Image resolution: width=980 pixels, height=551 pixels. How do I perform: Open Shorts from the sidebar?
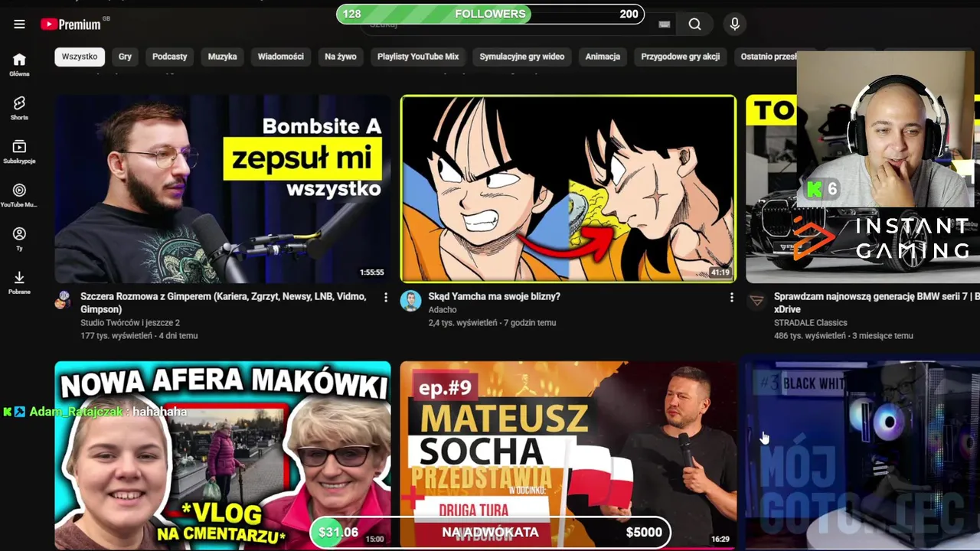click(19, 108)
